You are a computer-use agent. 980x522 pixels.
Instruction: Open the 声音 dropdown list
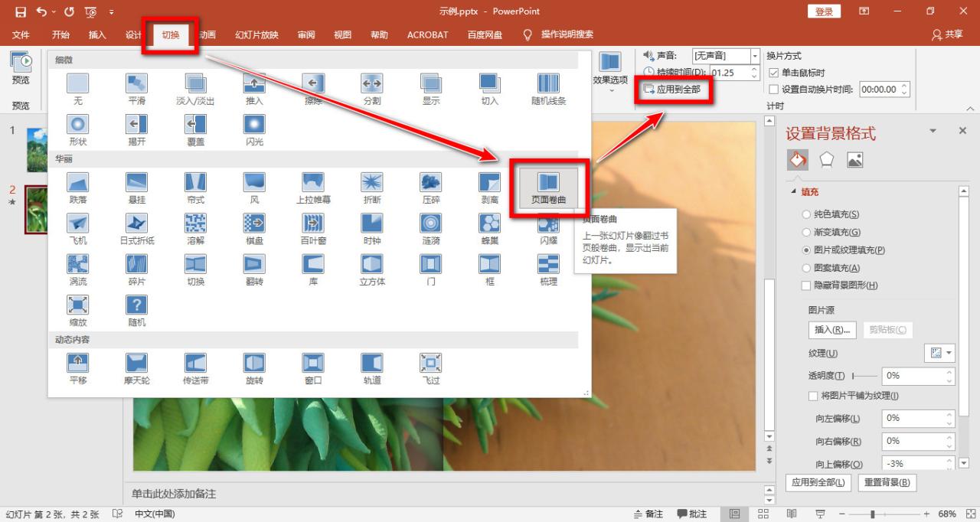(x=755, y=56)
